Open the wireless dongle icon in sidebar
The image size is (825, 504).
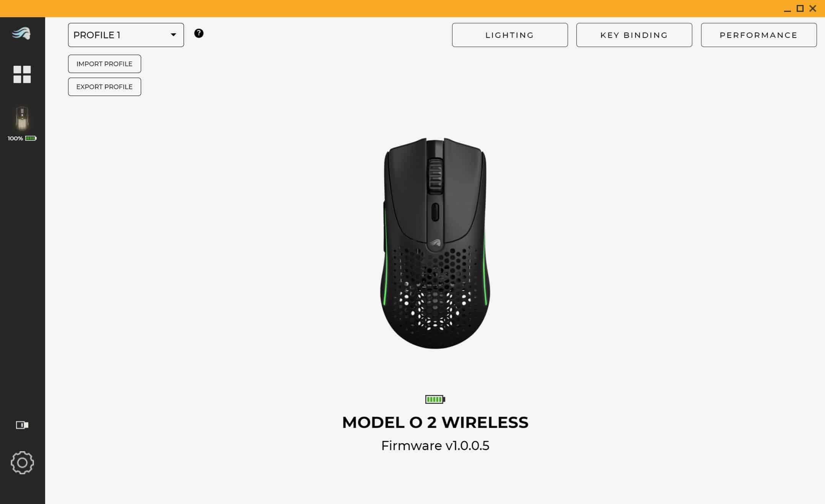click(x=22, y=425)
